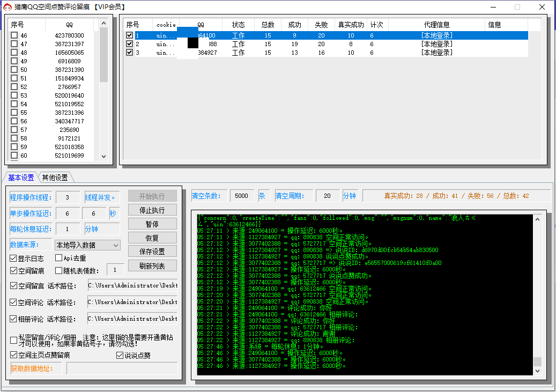Toggle the 空间评论 checkbox
Image resolution: width=556 pixels, height=392 pixels.
[x=13, y=302]
